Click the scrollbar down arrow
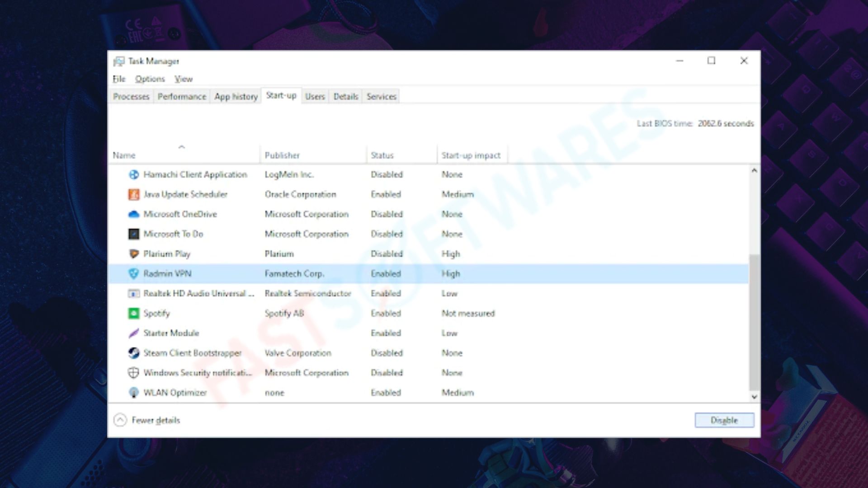868x488 pixels. pyautogui.click(x=754, y=397)
